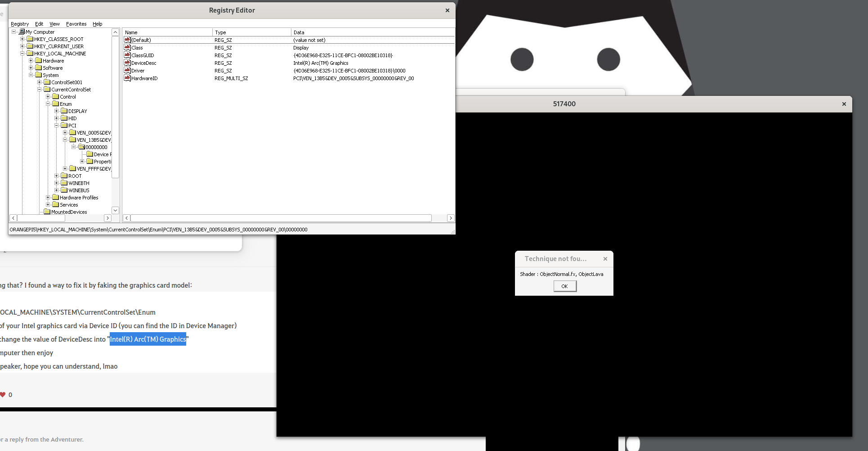Select the HKEY_CLASSES_ROOT folder icon
The width and height of the screenshot is (868, 451).
click(30, 39)
